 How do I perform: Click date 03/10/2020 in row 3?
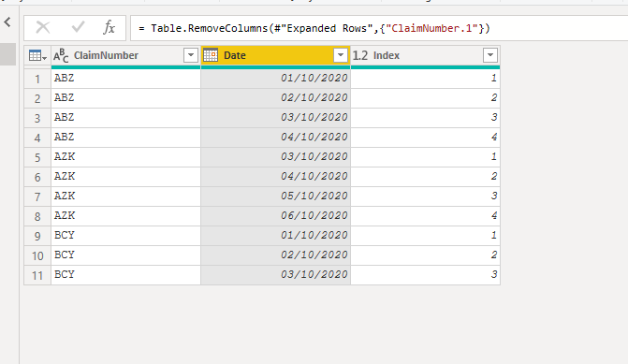point(275,118)
